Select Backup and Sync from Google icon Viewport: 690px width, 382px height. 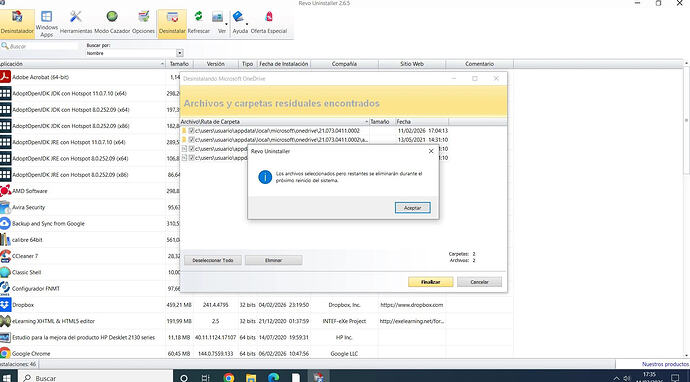click(5, 224)
